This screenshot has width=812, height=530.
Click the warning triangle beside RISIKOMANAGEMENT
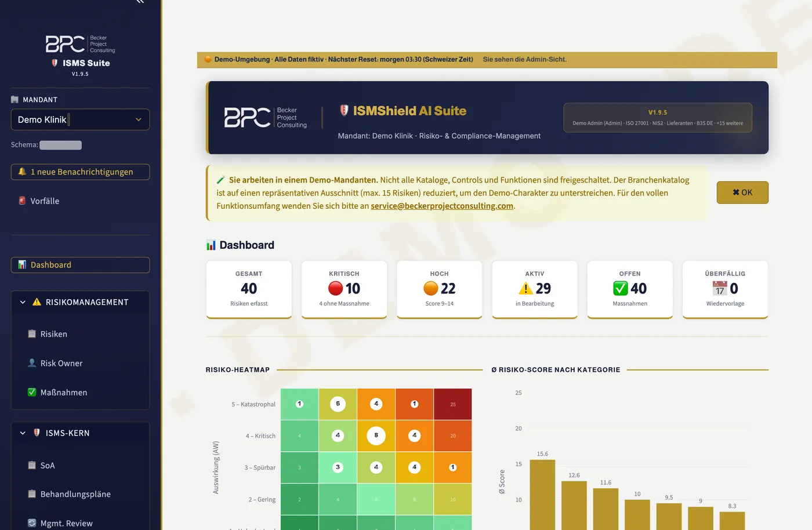pos(37,302)
